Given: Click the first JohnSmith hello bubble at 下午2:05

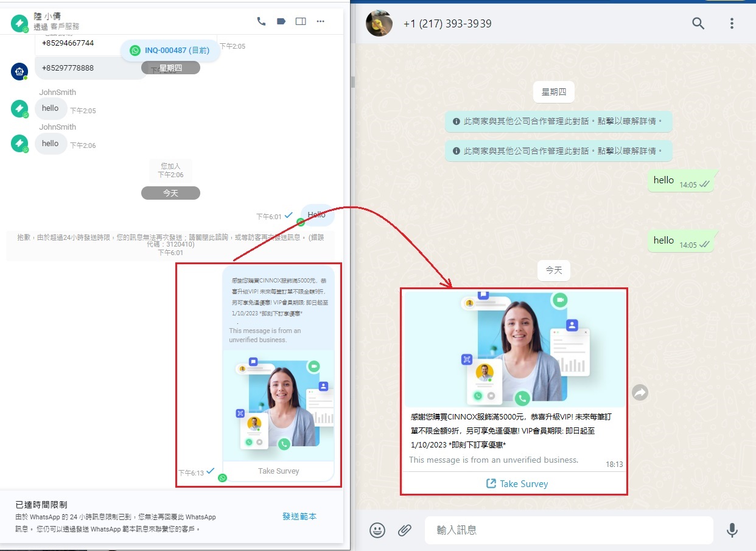Looking at the screenshot, I should pyautogui.click(x=51, y=108).
